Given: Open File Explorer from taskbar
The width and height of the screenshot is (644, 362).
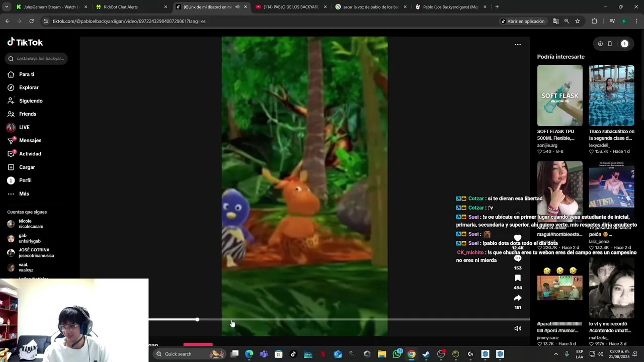Looking at the screenshot, I should tap(382, 354).
